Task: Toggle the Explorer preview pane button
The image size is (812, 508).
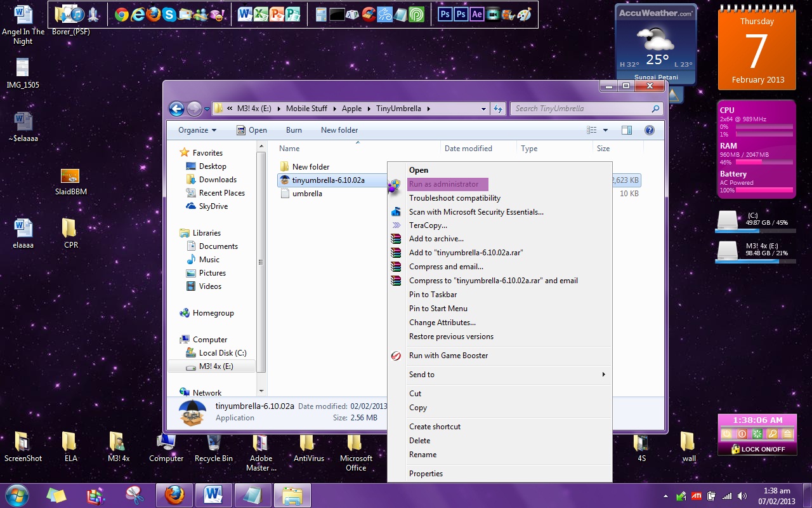Action: [x=626, y=130]
